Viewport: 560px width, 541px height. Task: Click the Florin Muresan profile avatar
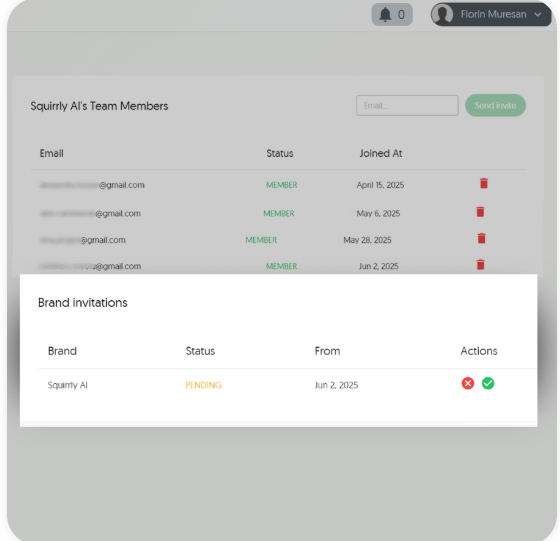tap(442, 14)
